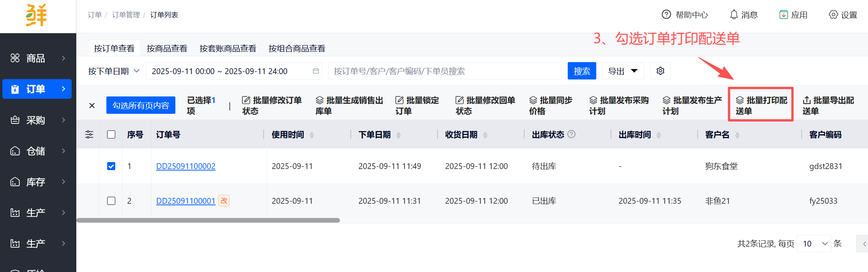Open 采购 in the sidebar menu
The width and height of the screenshot is (868, 272).
36,120
